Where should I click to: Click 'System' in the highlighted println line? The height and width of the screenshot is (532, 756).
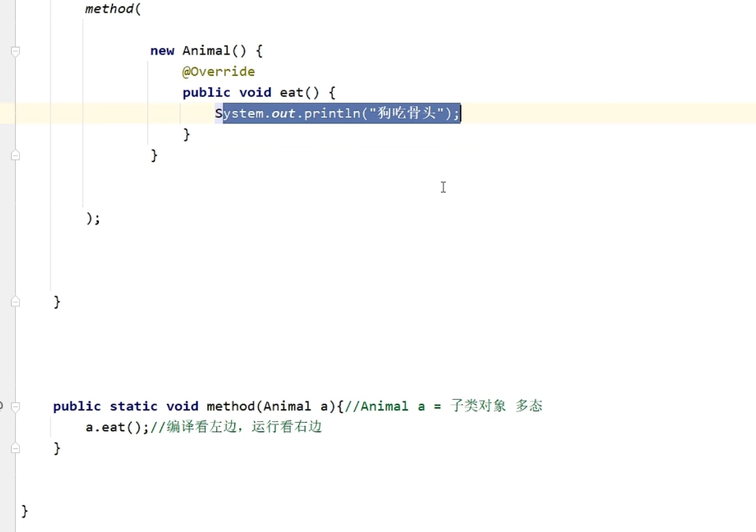[x=239, y=113]
